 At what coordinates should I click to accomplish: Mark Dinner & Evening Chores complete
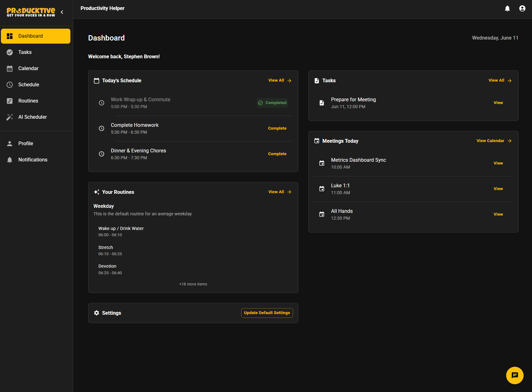[277, 154]
